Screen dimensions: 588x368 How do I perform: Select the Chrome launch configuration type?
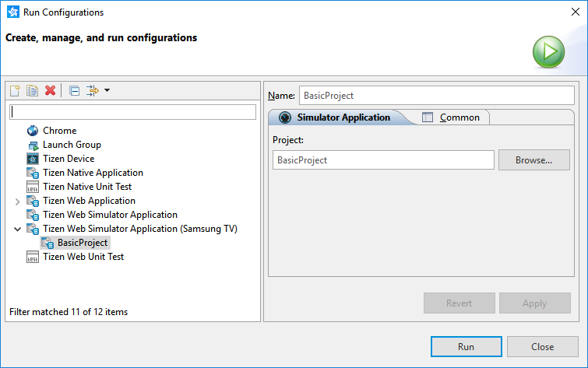(x=59, y=131)
